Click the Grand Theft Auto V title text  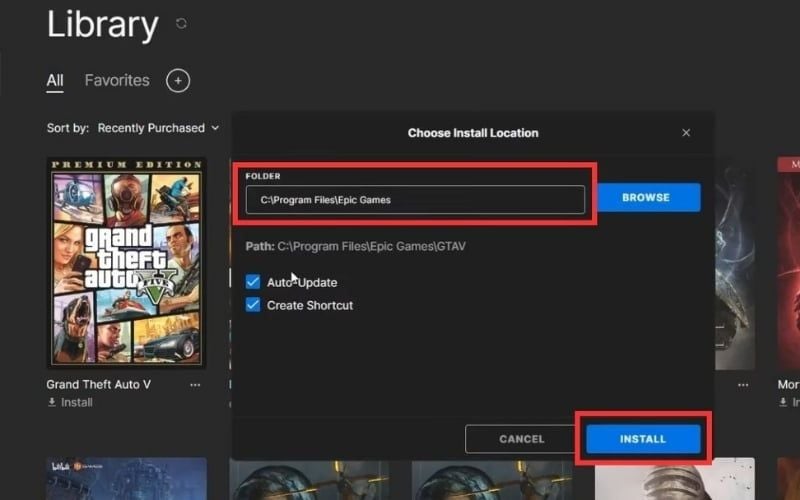coord(98,385)
